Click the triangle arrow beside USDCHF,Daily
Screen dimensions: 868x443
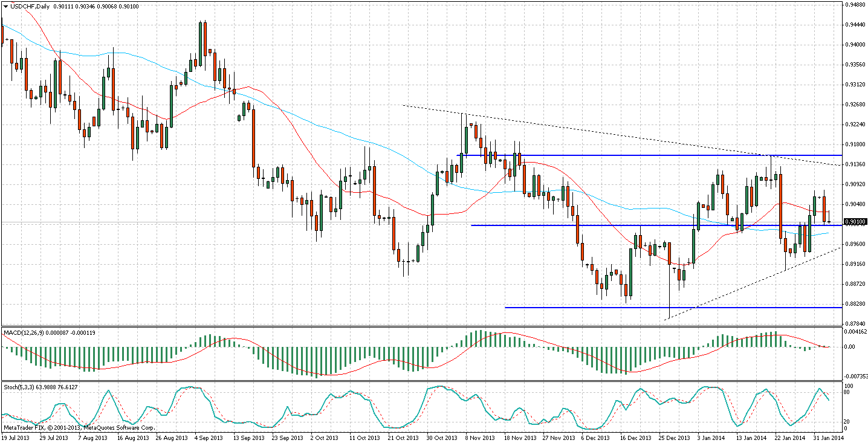pyautogui.click(x=5, y=6)
